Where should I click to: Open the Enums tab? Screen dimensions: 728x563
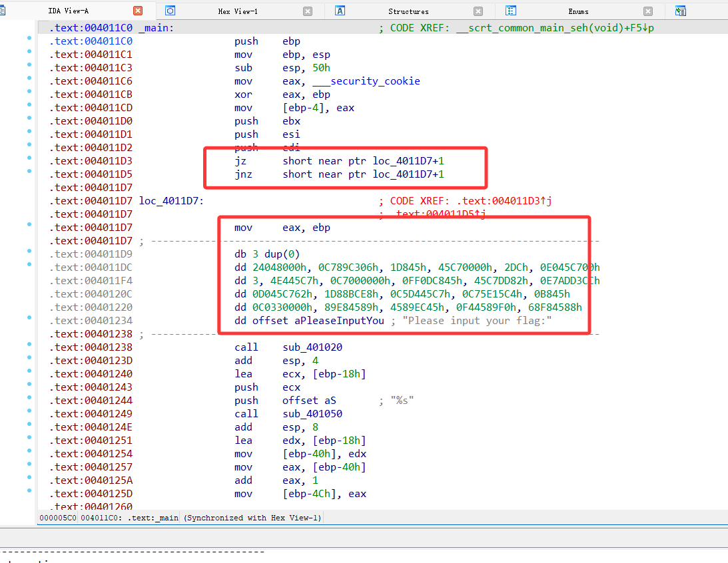[x=579, y=11]
